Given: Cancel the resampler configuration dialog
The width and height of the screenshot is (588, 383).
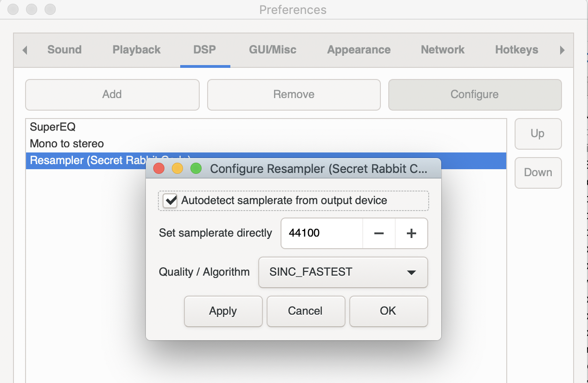Looking at the screenshot, I should (x=306, y=311).
